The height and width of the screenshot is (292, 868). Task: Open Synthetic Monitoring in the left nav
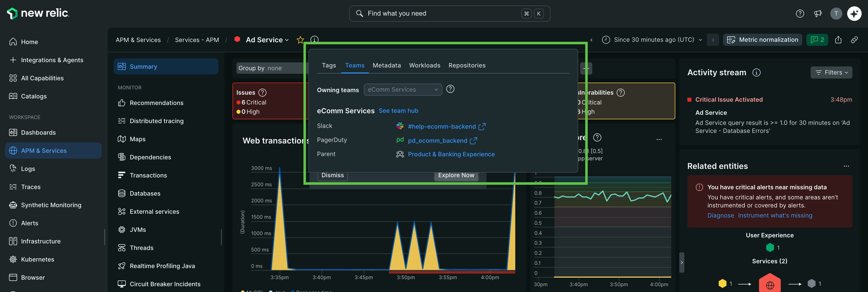click(51, 205)
